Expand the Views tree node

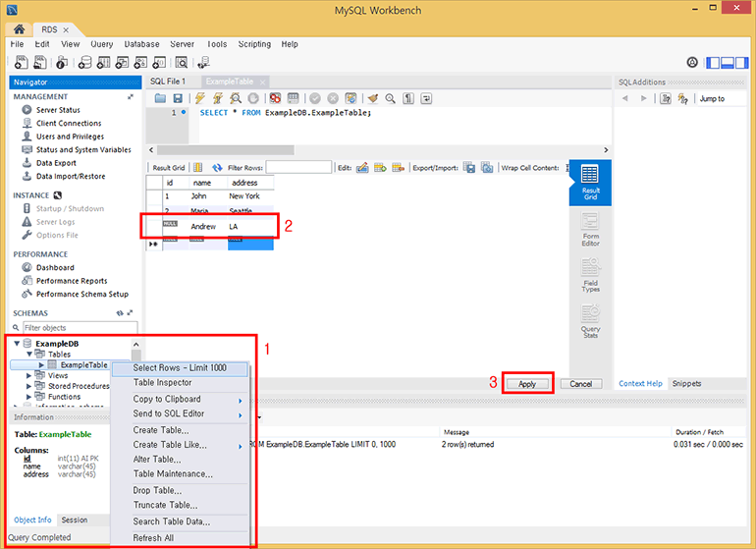(29, 375)
